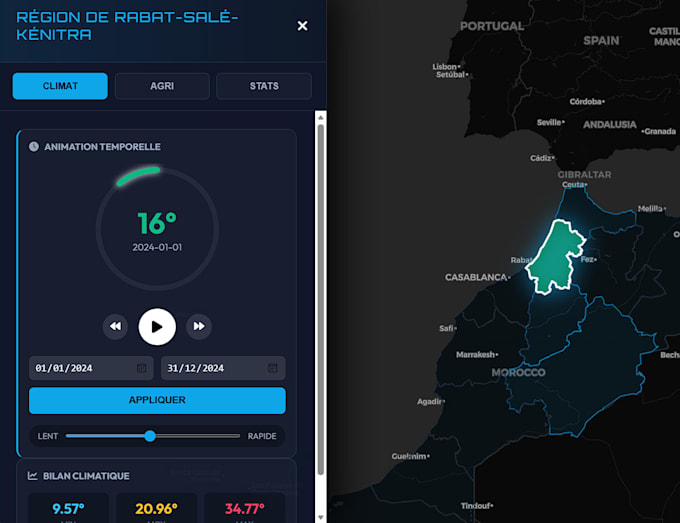The width and height of the screenshot is (680, 523).
Task: Click the Lisbon label on the map
Action: tap(445, 67)
